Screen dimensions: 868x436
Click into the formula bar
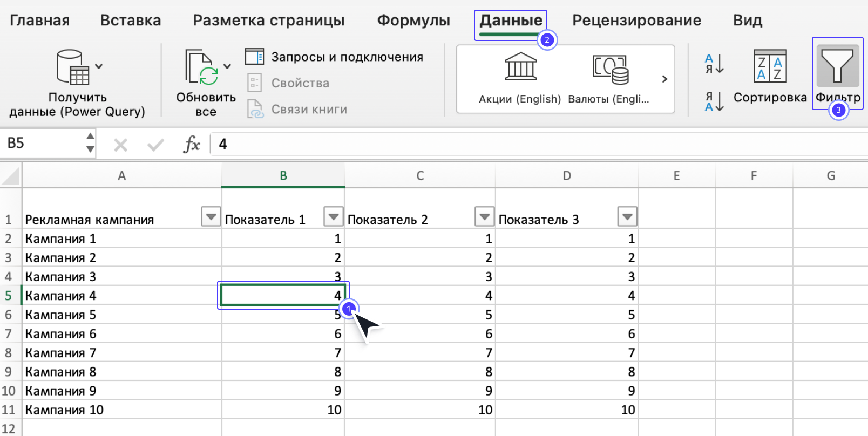(540, 144)
